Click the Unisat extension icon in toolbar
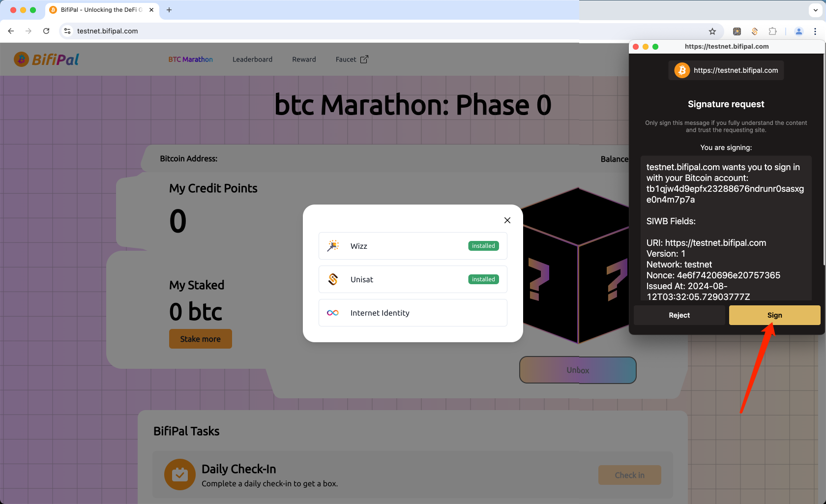 754,31
